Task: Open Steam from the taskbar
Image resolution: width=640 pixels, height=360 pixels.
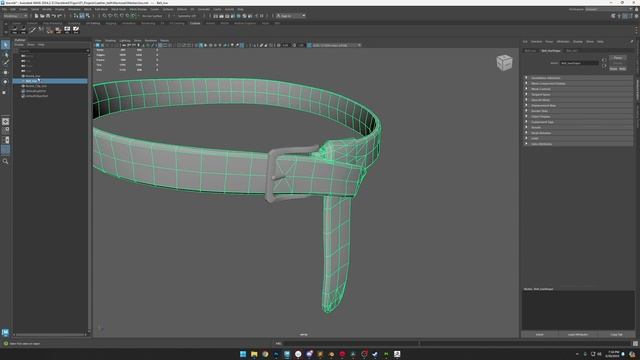Action: [x=375, y=354]
